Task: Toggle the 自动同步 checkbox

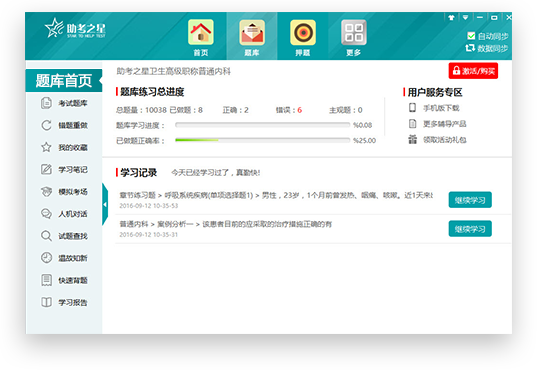Action: tap(471, 36)
